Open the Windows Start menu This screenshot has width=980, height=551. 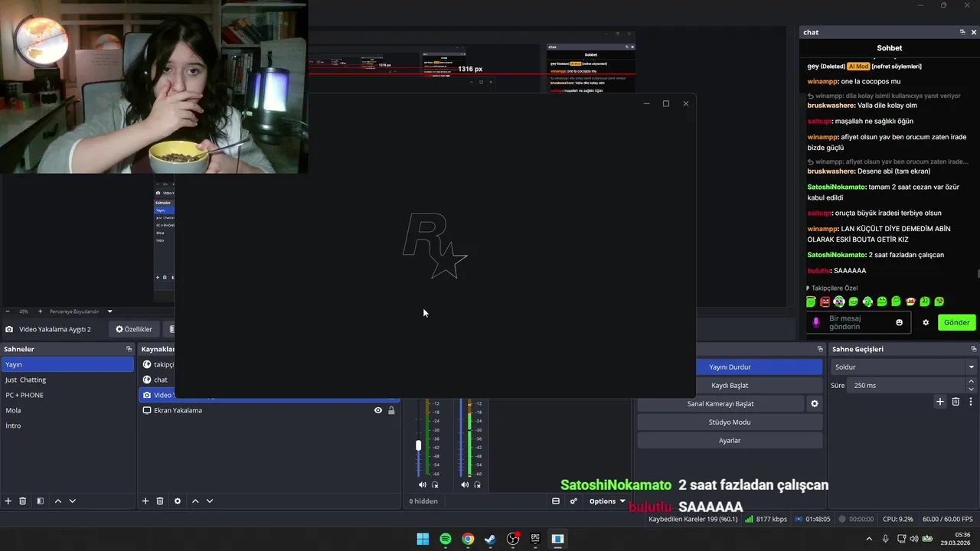click(423, 539)
